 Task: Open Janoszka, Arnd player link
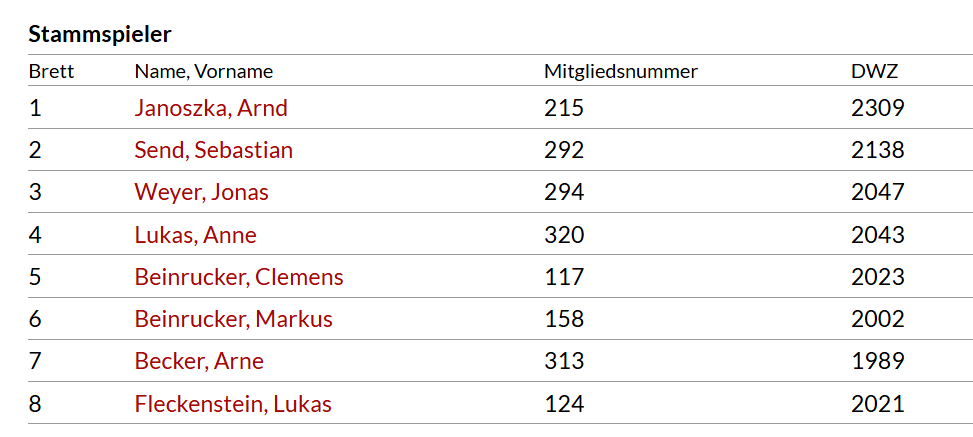[x=211, y=109]
